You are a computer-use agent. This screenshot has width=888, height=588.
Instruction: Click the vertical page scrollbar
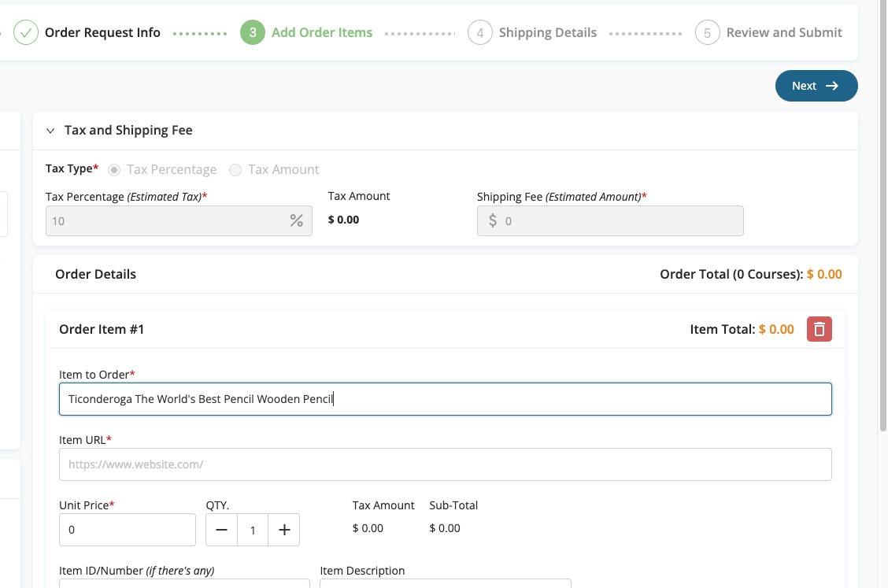pos(883,215)
